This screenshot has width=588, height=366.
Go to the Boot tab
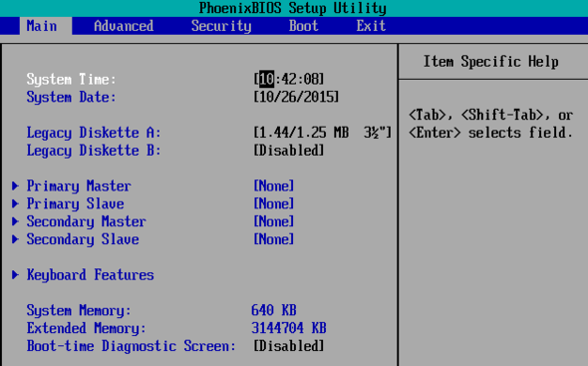pyautogui.click(x=303, y=26)
